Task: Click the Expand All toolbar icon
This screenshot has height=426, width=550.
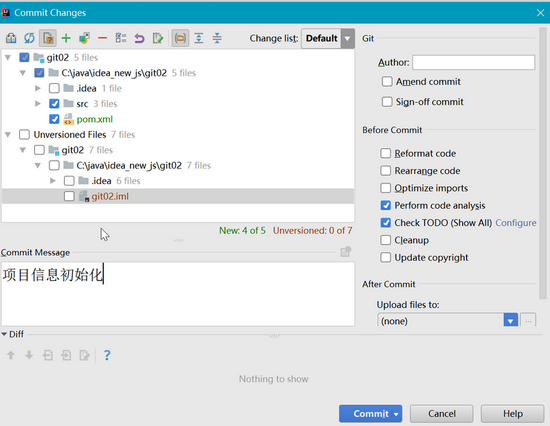Action: click(199, 38)
